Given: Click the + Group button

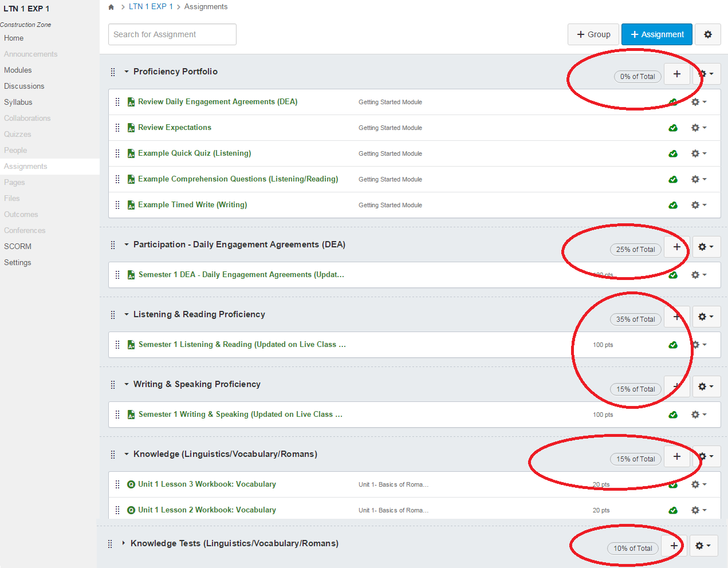Looking at the screenshot, I should [x=593, y=34].
